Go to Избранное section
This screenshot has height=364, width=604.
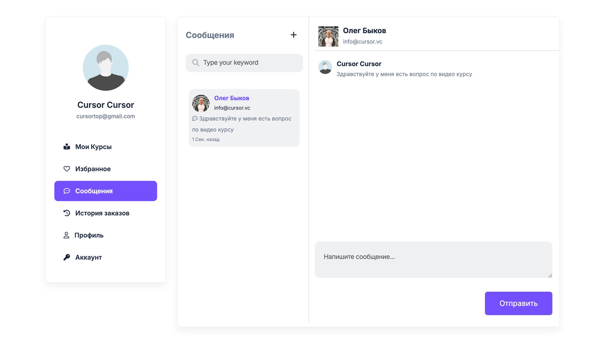coord(93,169)
